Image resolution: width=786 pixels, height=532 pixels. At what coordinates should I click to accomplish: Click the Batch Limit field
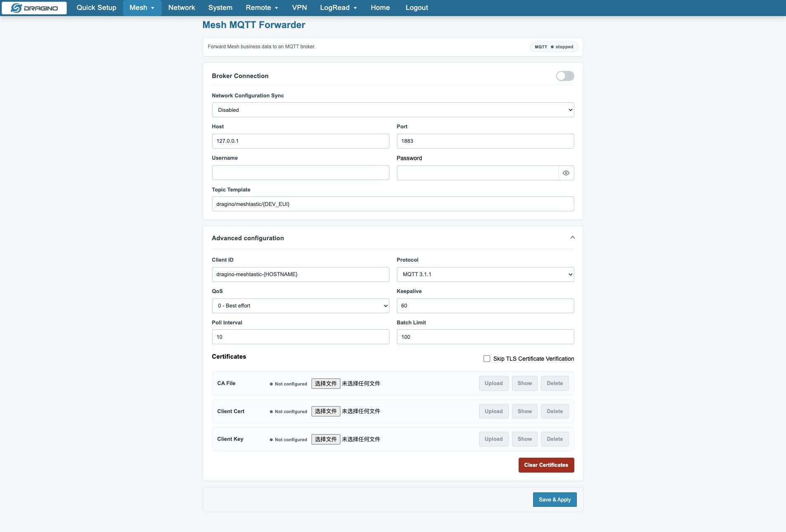coord(485,337)
